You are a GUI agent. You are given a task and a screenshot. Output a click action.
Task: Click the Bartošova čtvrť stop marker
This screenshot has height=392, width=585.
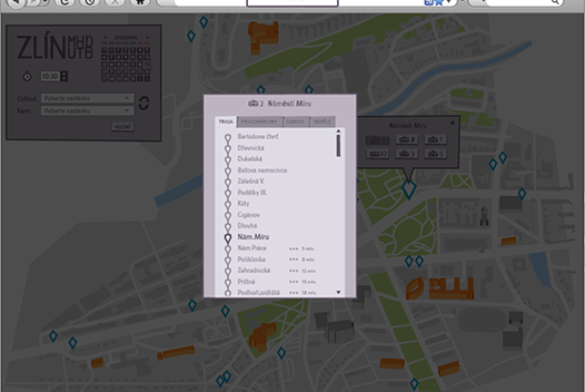click(x=227, y=137)
